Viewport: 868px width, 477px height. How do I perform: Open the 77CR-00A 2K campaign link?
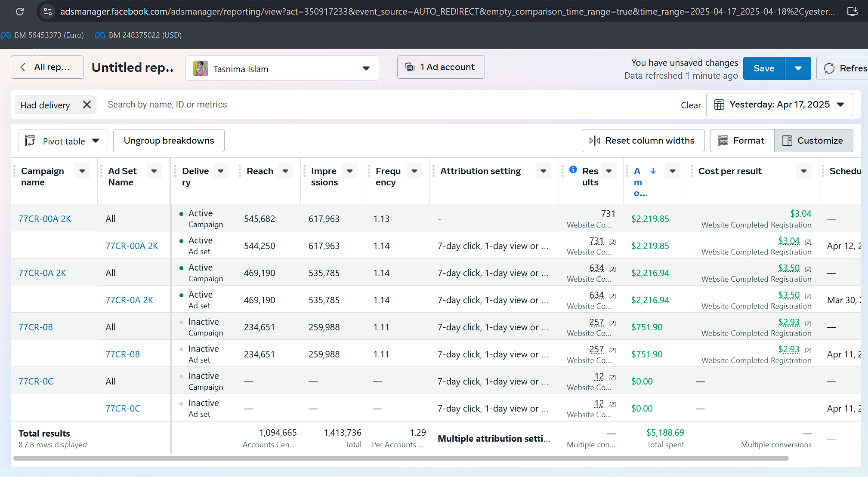(x=45, y=218)
